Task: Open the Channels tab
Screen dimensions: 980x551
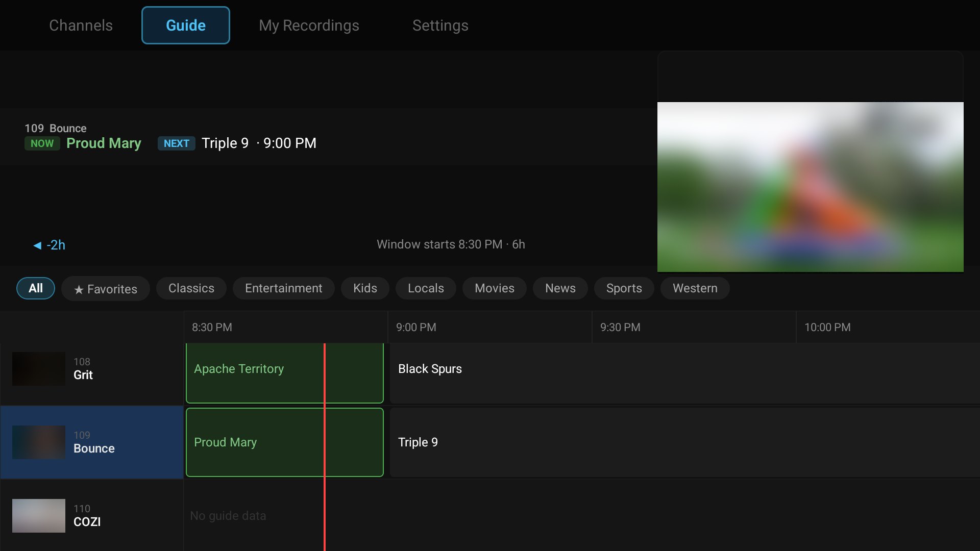Action: [81, 26]
